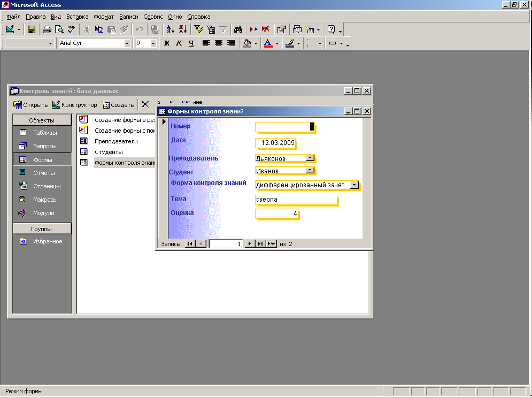
Task: Click the line/border color pen
Action: (290, 43)
